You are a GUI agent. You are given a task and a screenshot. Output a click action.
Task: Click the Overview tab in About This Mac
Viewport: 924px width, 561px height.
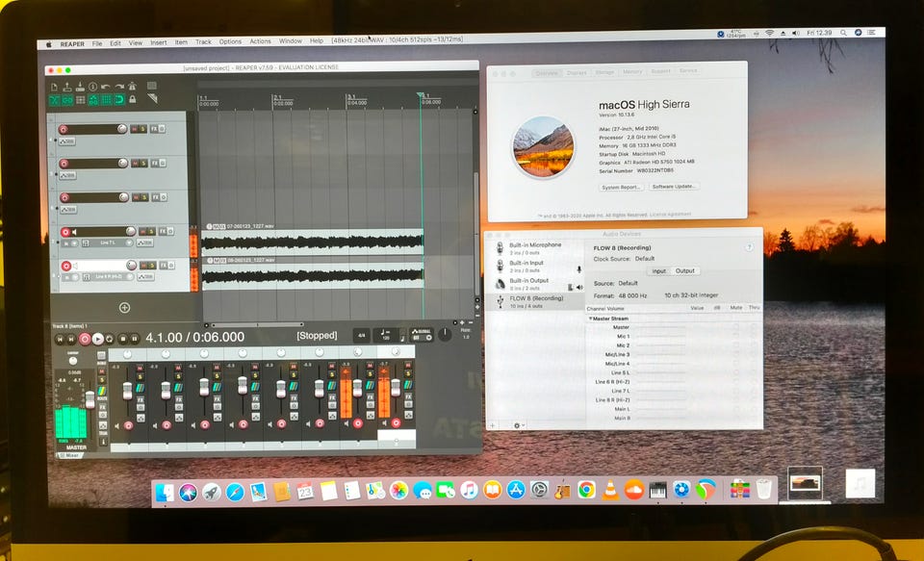tap(547, 73)
